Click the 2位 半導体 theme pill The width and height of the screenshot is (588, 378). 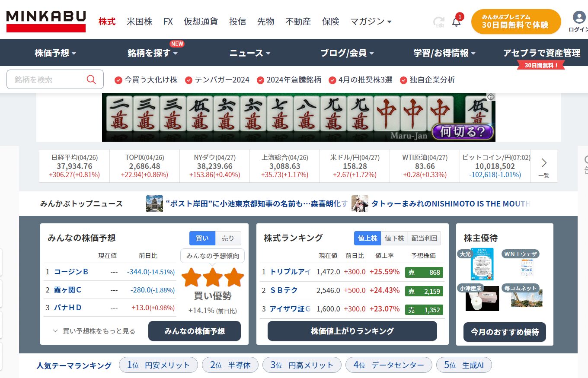click(x=230, y=365)
